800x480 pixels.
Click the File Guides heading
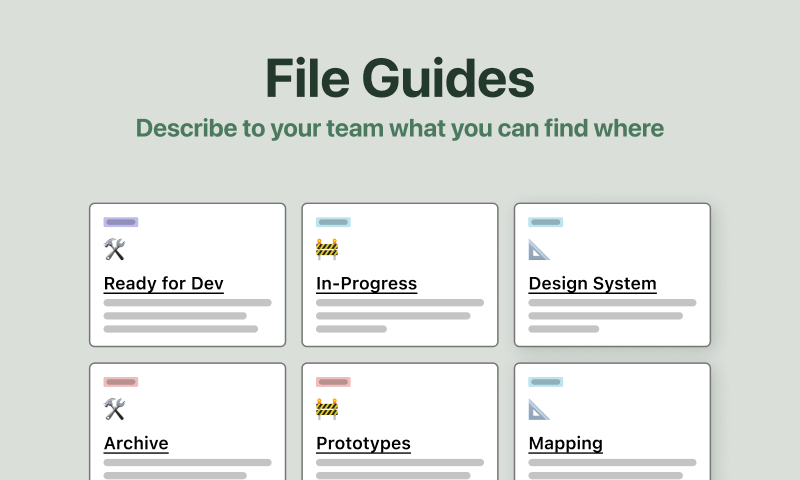click(400, 78)
